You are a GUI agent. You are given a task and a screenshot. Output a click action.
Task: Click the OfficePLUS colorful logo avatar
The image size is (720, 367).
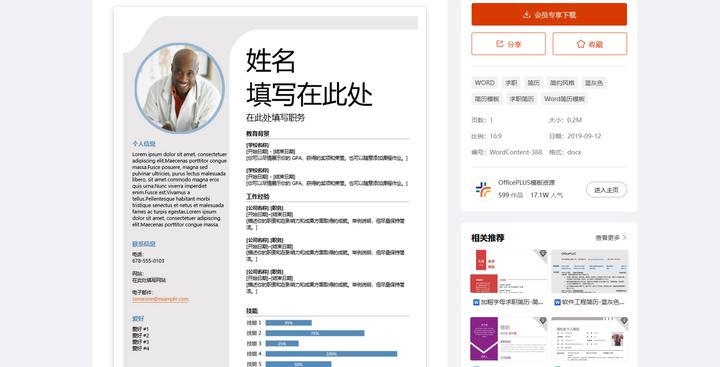pyautogui.click(x=483, y=189)
